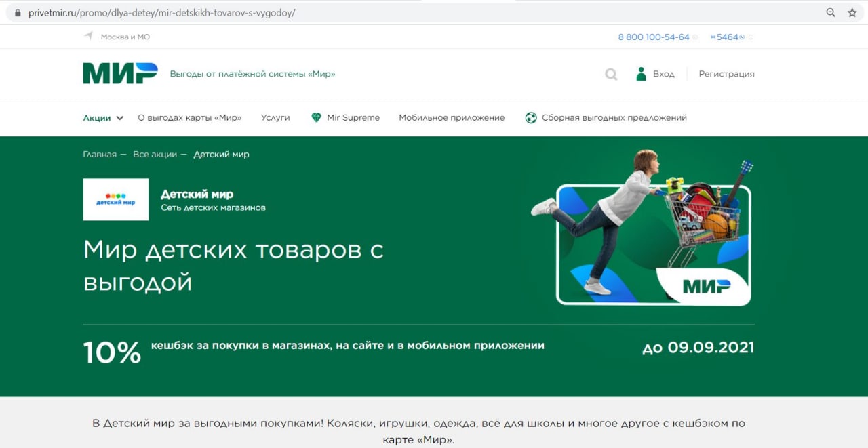Screen dimensions: 868x448
Task: Click the Вход login link
Action: (664, 74)
